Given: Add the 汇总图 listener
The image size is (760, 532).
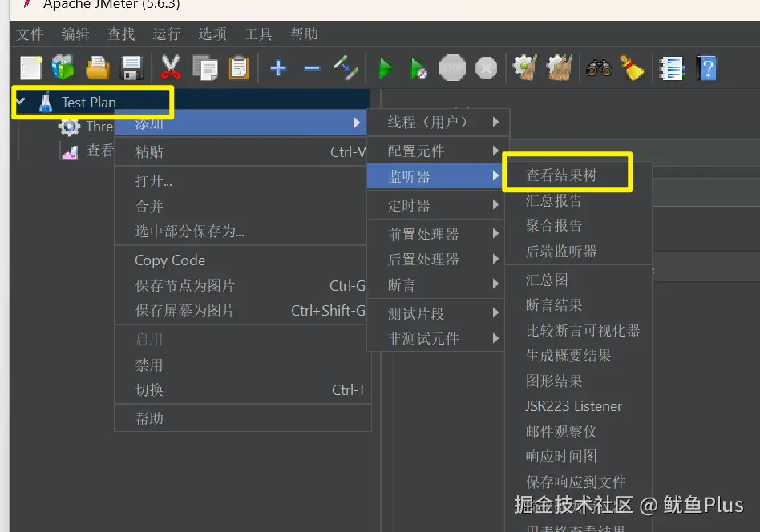Looking at the screenshot, I should tap(579, 280).
